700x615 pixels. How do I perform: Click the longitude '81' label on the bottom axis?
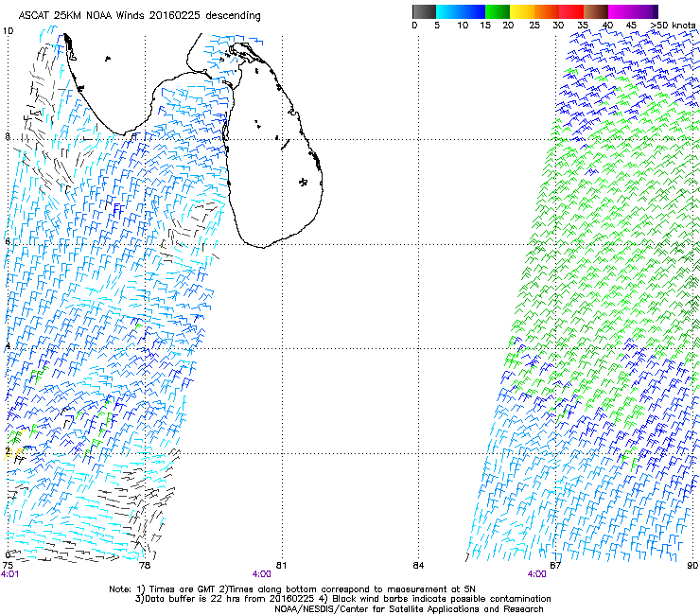[x=281, y=566]
